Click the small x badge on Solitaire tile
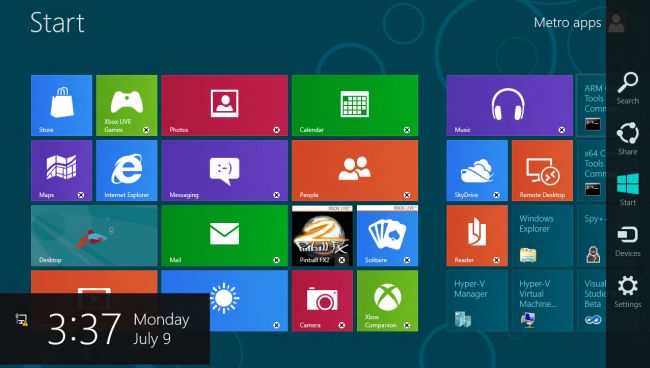 [407, 260]
